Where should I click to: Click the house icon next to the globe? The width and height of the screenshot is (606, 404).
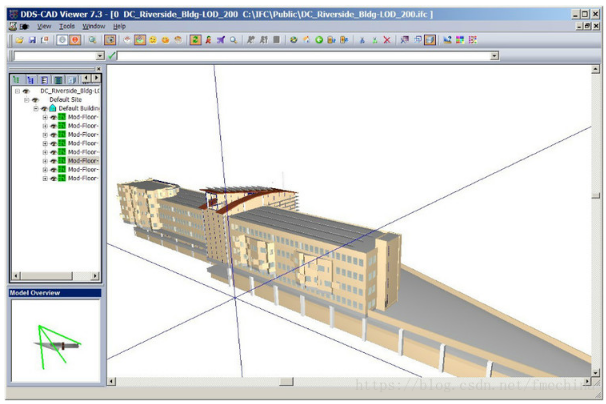[x=306, y=40]
